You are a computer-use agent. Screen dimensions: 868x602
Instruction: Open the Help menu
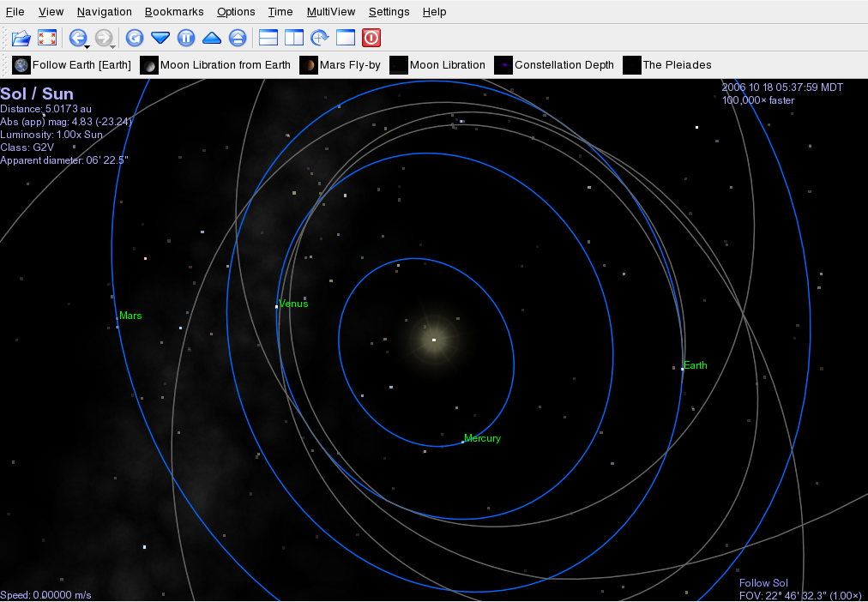click(x=434, y=12)
